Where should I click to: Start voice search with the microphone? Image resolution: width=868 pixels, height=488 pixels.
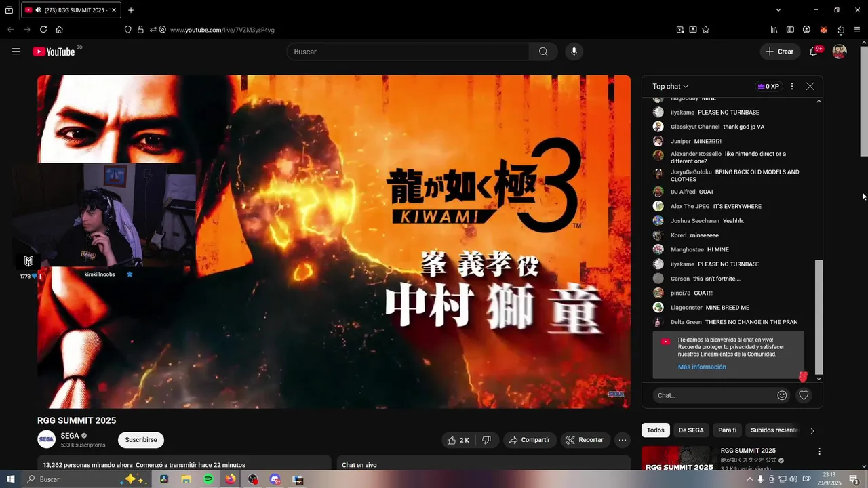point(574,52)
